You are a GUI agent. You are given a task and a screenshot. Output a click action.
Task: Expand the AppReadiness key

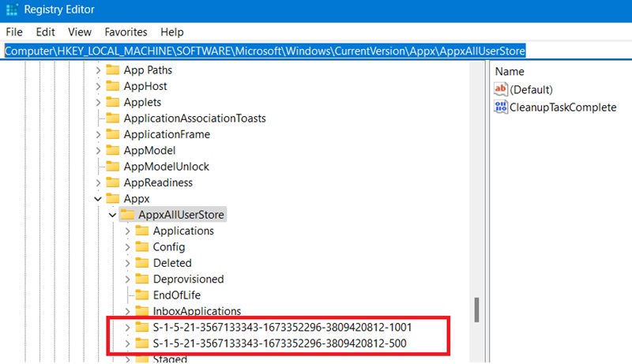pyautogui.click(x=98, y=183)
